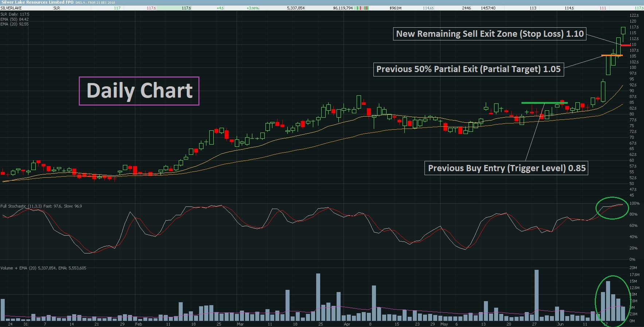Click the +4.5 price change value
The height and width of the screenshot is (327, 644).
click(220, 8)
